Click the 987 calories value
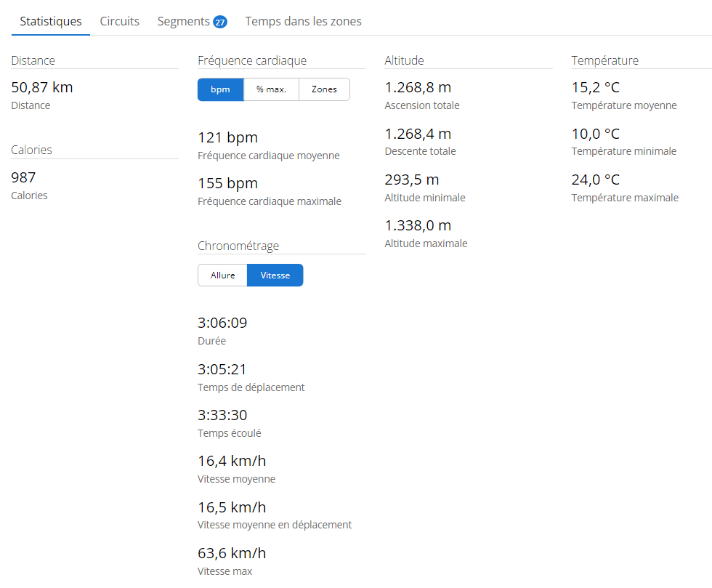The image size is (712, 588). click(x=23, y=177)
